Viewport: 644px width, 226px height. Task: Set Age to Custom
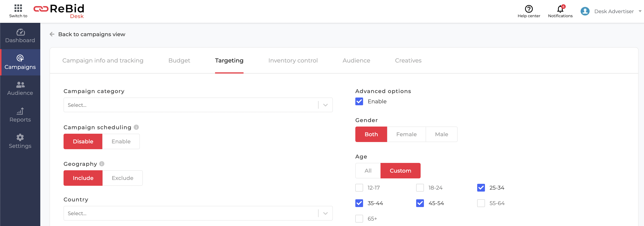tap(400, 170)
